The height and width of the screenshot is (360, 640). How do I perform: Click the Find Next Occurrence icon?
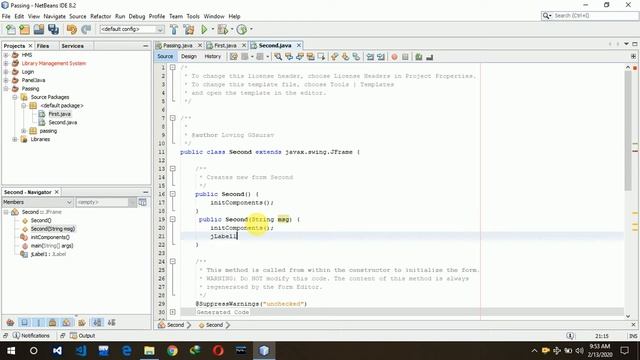point(300,57)
